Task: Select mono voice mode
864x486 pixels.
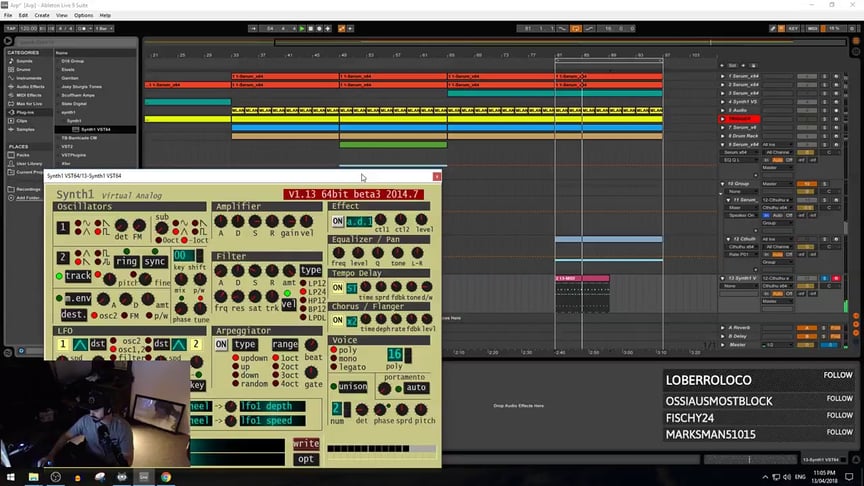Action: click(343, 358)
